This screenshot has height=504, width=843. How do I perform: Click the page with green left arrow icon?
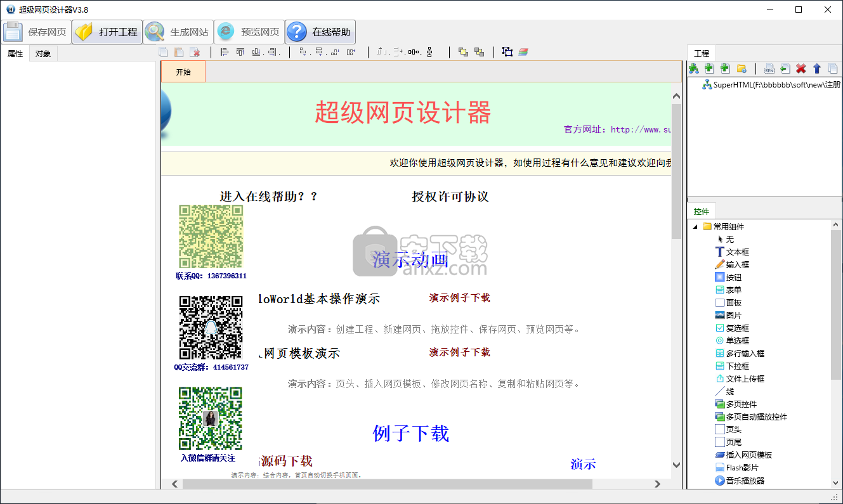coord(785,68)
